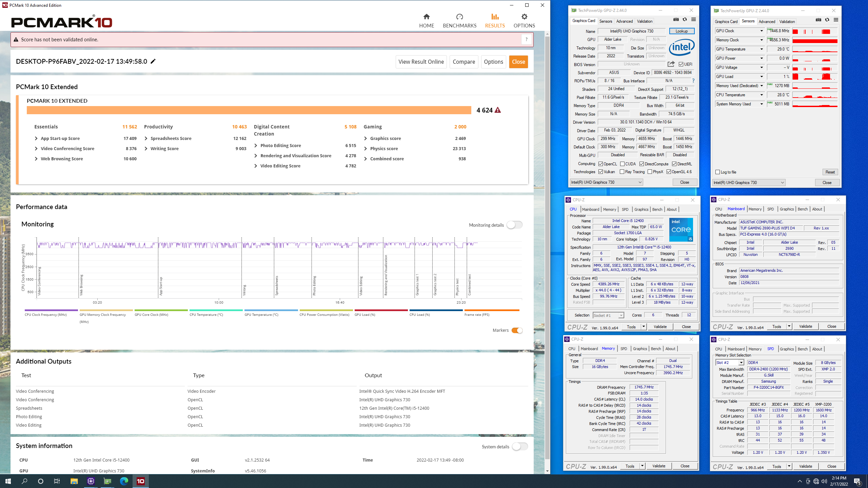This screenshot has height=488, width=868.
Task: Open GPU Temperature sensor dropdown
Action: click(761, 49)
